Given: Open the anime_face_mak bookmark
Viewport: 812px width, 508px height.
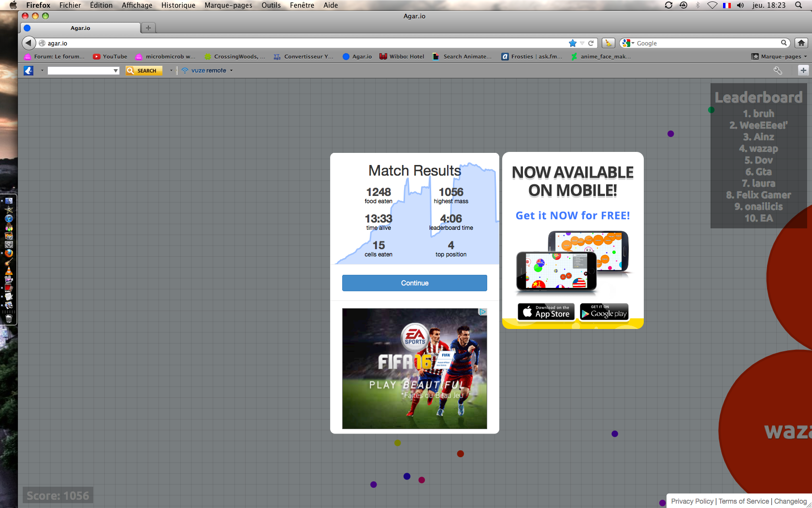Looking at the screenshot, I should coord(601,57).
